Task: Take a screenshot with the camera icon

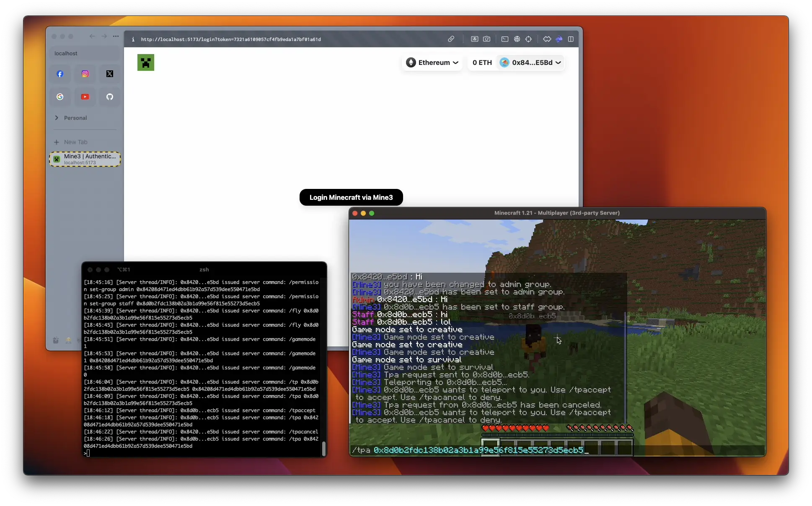Action: [486, 39]
